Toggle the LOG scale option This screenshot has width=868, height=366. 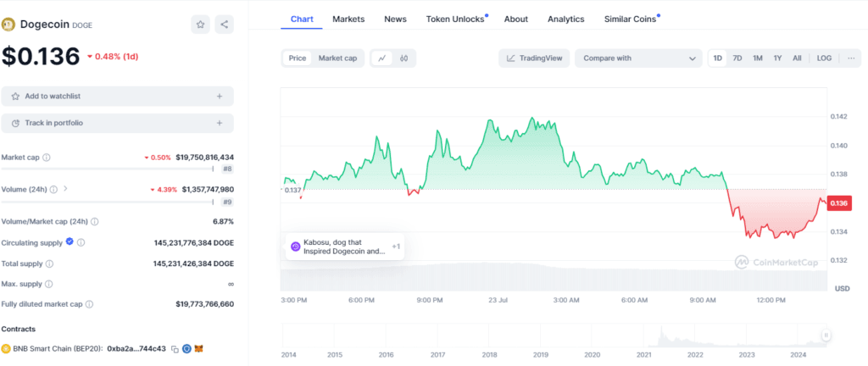(824, 58)
